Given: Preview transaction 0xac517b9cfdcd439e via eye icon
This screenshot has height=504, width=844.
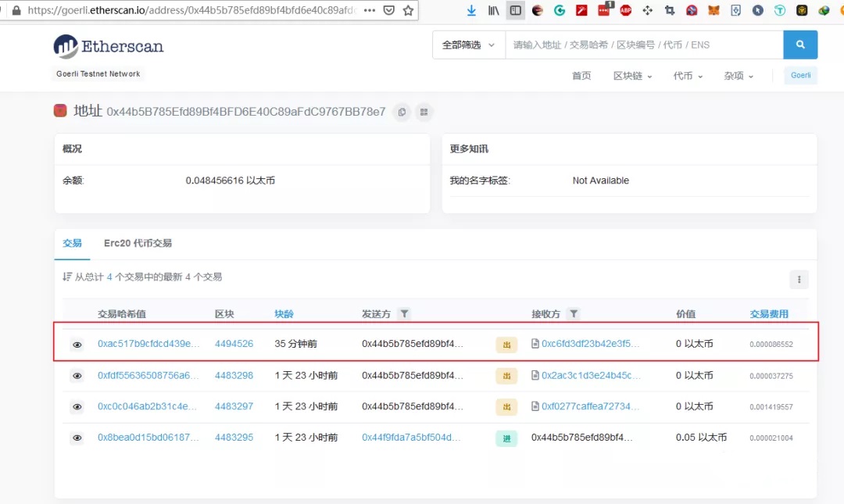Looking at the screenshot, I should (x=77, y=344).
